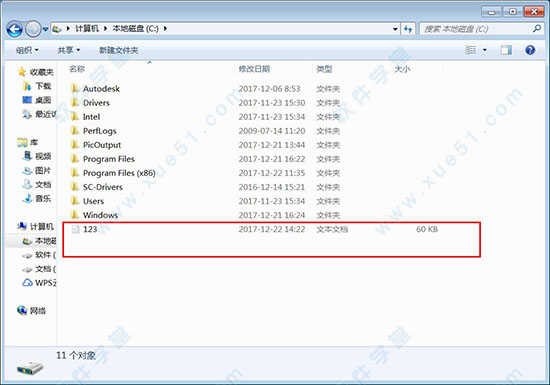The image size is (550, 385).
Task: Open 下载 in the navigation pane
Action: (x=43, y=86)
